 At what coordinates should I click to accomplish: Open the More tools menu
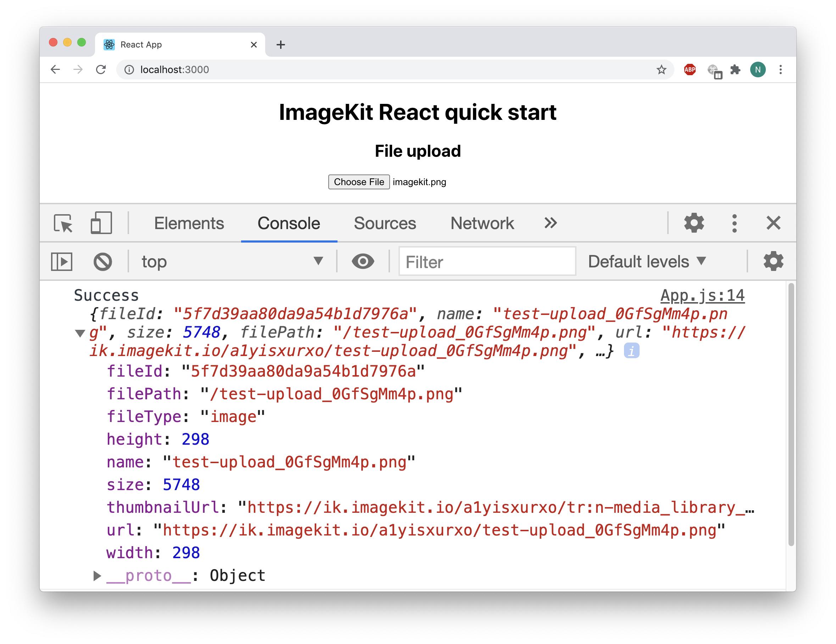[732, 224]
